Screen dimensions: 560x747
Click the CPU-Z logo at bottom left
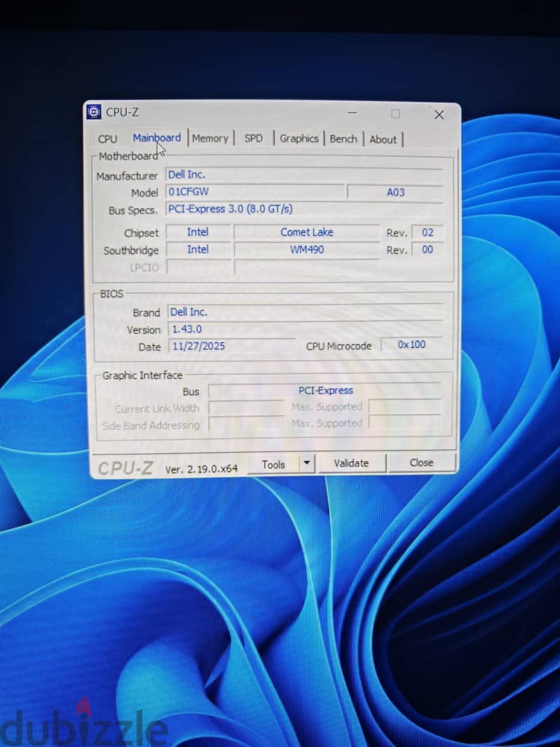pos(125,468)
